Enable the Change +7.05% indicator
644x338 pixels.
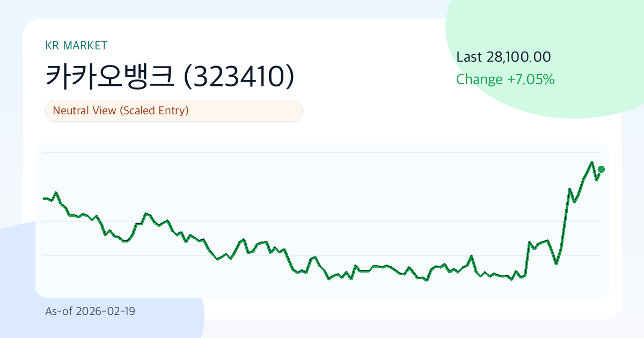[505, 79]
